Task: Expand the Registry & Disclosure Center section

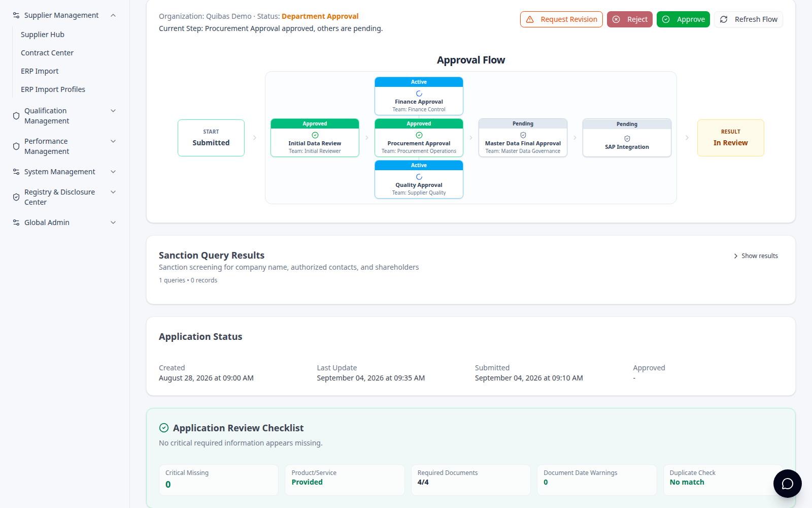Action: [x=113, y=192]
